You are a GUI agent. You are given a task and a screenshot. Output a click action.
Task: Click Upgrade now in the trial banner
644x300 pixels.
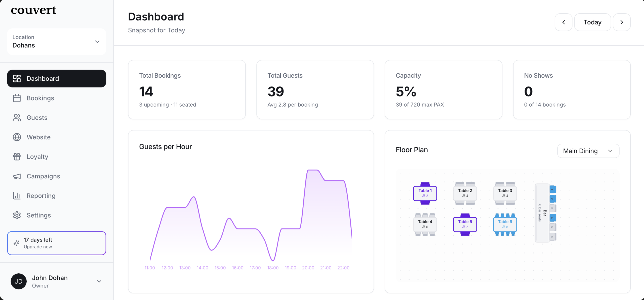[38, 246]
